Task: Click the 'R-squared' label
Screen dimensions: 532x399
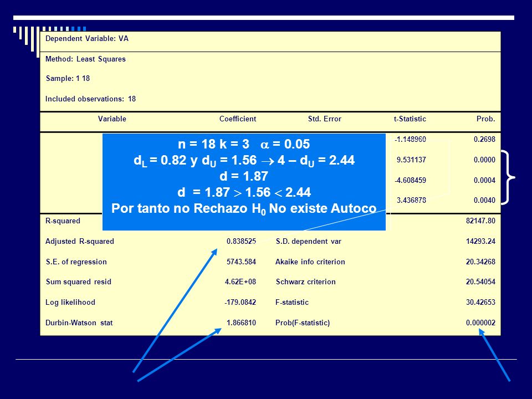Action: (63, 221)
